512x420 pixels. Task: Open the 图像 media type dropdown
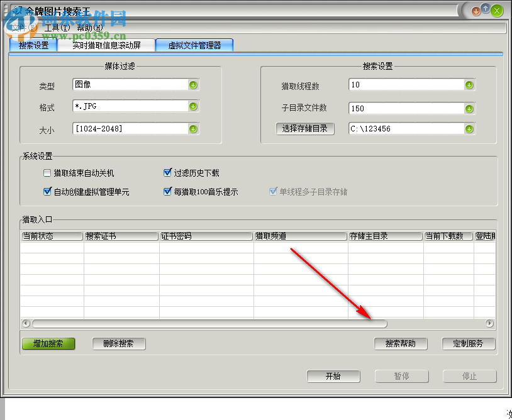194,85
